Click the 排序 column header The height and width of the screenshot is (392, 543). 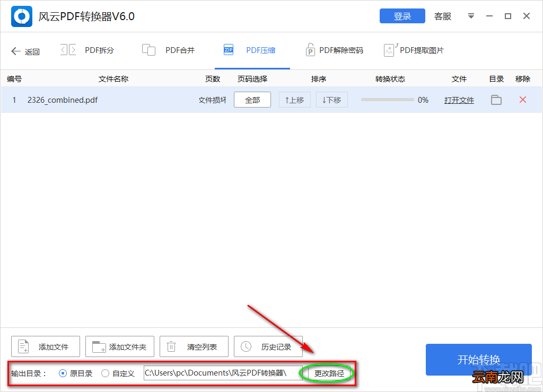click(319, 79)
